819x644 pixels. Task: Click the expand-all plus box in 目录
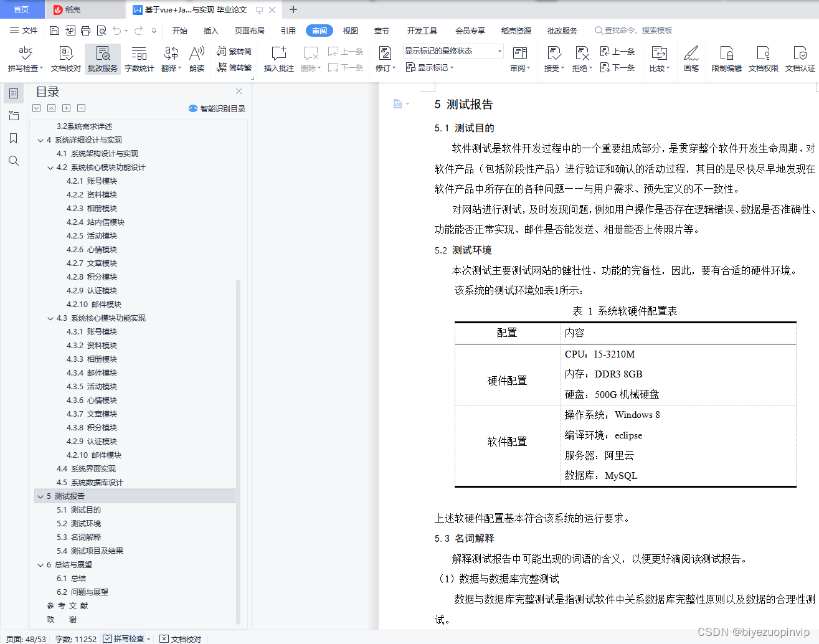[67, 108]
